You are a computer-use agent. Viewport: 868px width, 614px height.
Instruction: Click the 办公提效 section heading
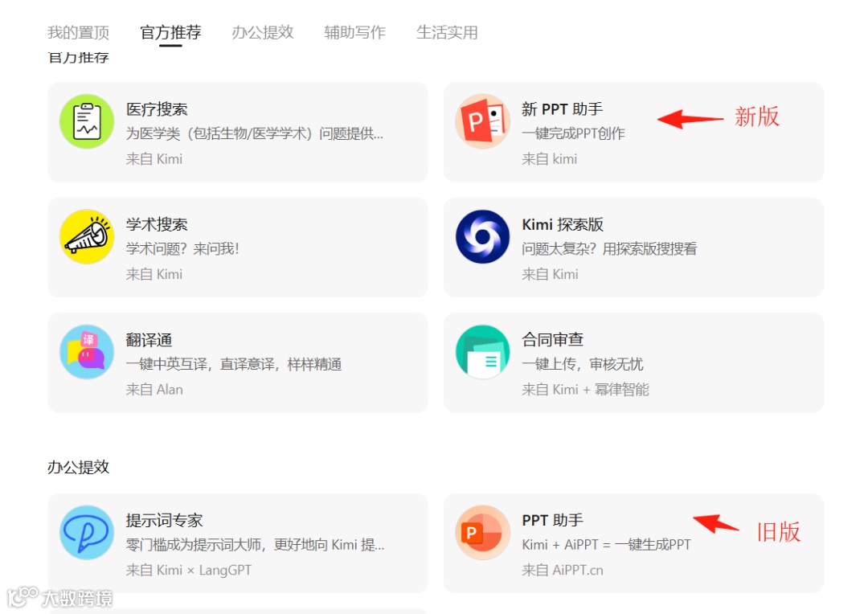[78, 467]
